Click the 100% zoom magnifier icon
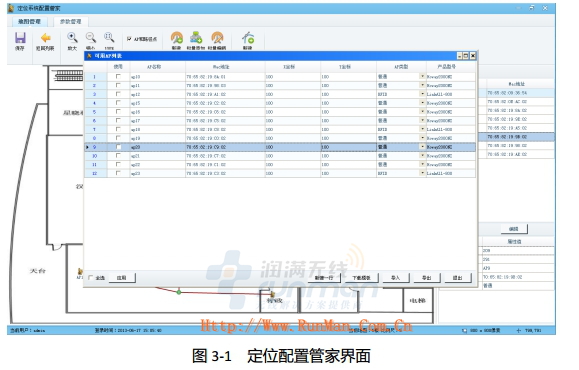579x370 pixels. pos(109,37)
